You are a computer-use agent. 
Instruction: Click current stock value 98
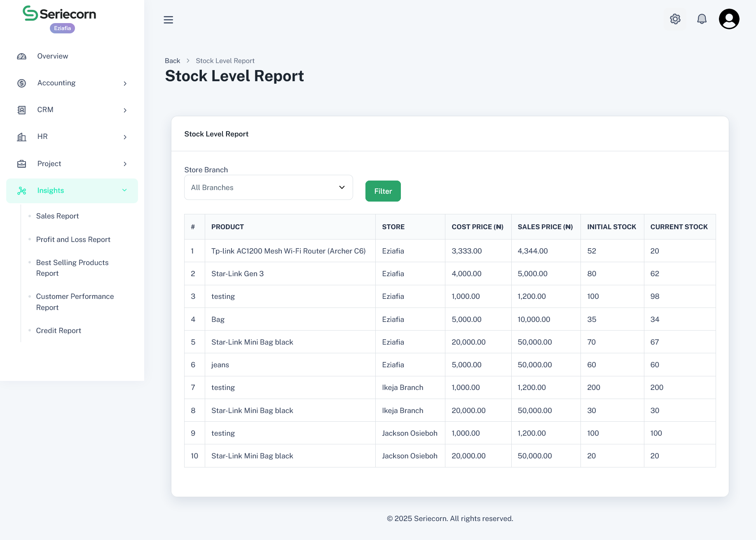[655, 296]
